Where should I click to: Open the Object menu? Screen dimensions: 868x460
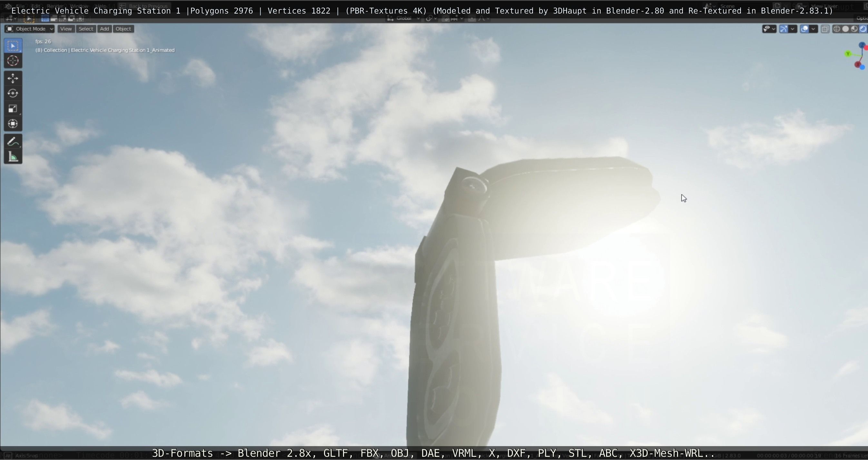(123, 29)
